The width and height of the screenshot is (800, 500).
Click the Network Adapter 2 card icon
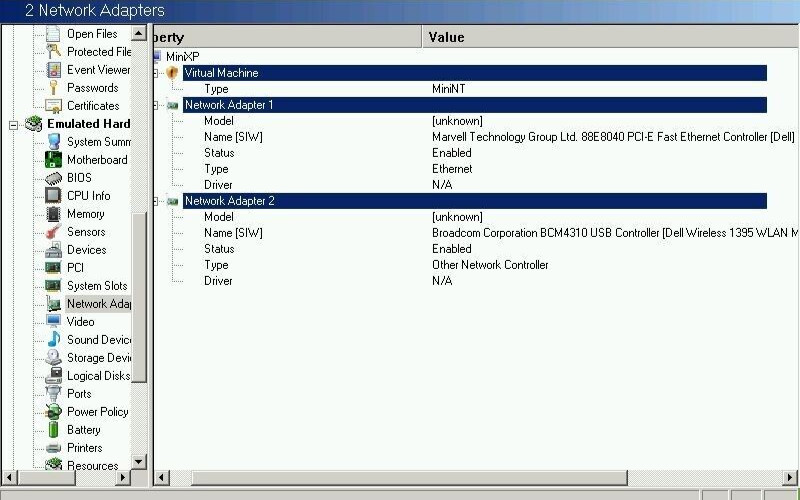click(173, 201)
